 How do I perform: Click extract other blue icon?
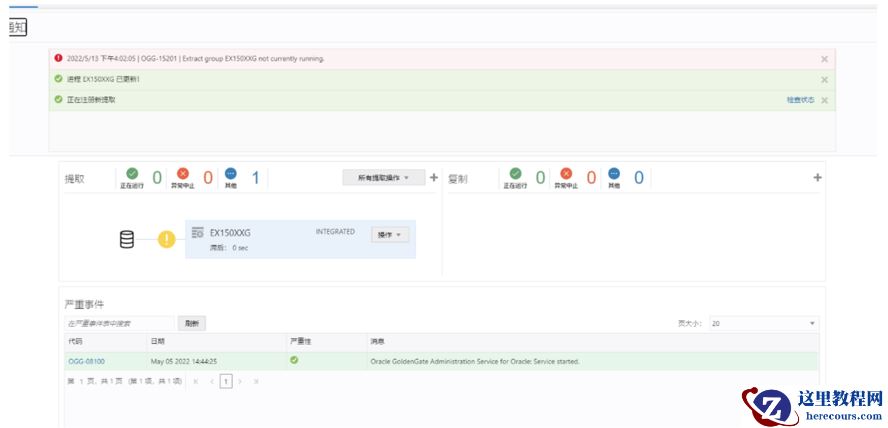pyautogui.click(x=230, y=173)
